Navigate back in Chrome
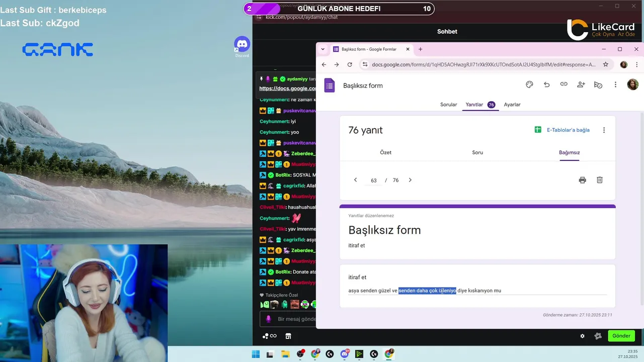 (324, 64)
